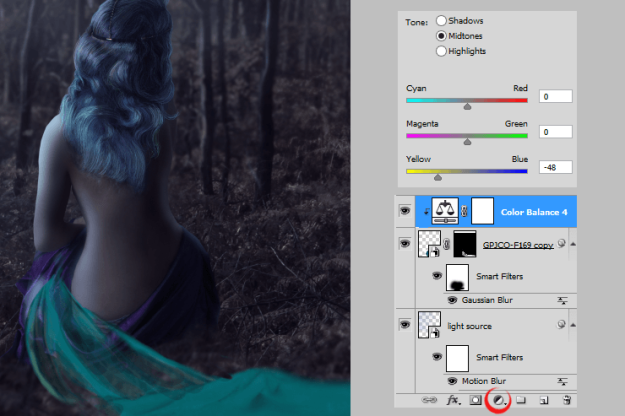This screenshot has height=416, width=625.
Task: Collapse the GPJCO-F169 copy smart filters list
Action: [573, 244]
